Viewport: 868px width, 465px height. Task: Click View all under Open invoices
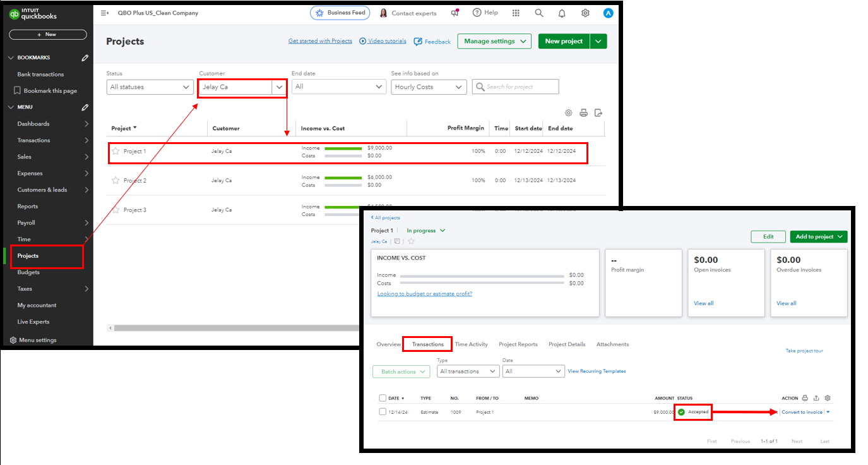[x=704, y=303]
